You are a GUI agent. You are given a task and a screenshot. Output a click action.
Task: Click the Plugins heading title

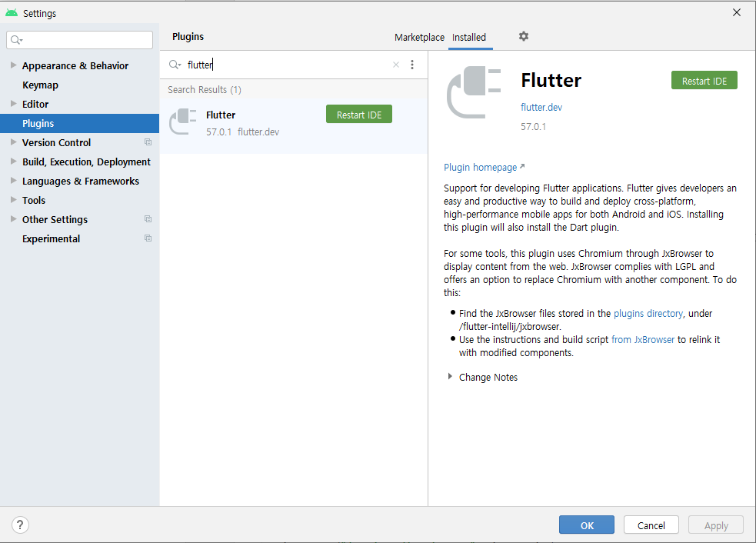click(x=188, y=37)
